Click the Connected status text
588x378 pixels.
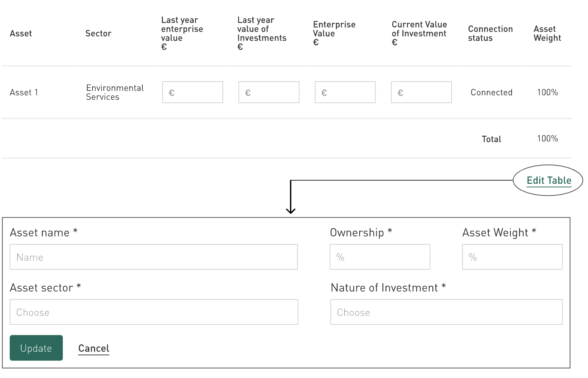pos(491,92)
